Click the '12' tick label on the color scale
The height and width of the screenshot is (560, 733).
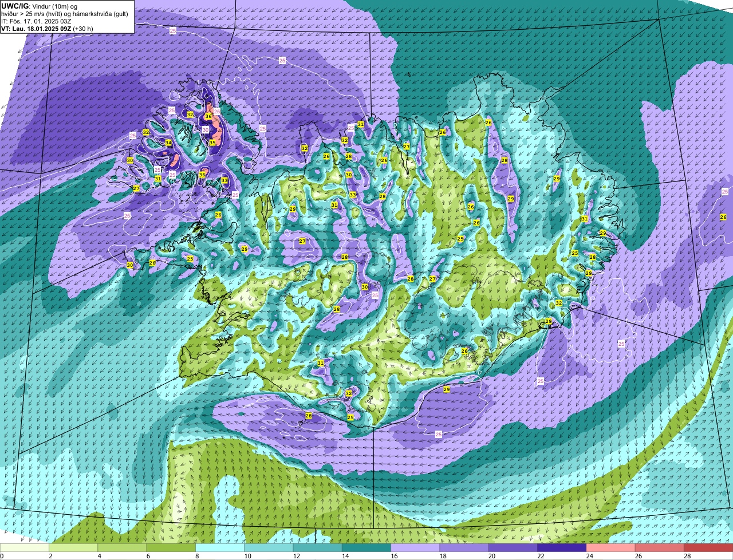[295, 556]
